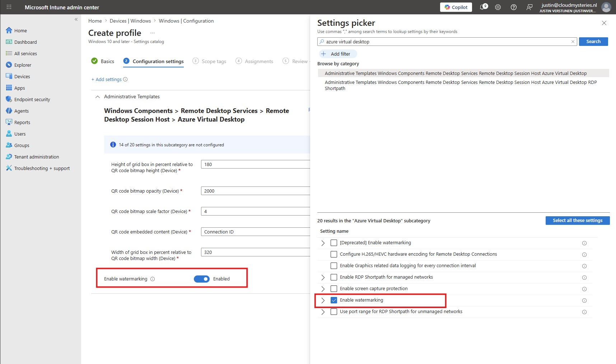Check Use port range for RDP Shortpath checkbox
The height and width of the screenshot is (364, 616).
[334, 312]
